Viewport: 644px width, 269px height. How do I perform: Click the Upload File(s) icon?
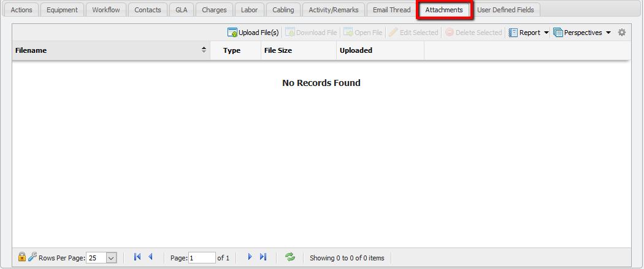coord(232,33)
